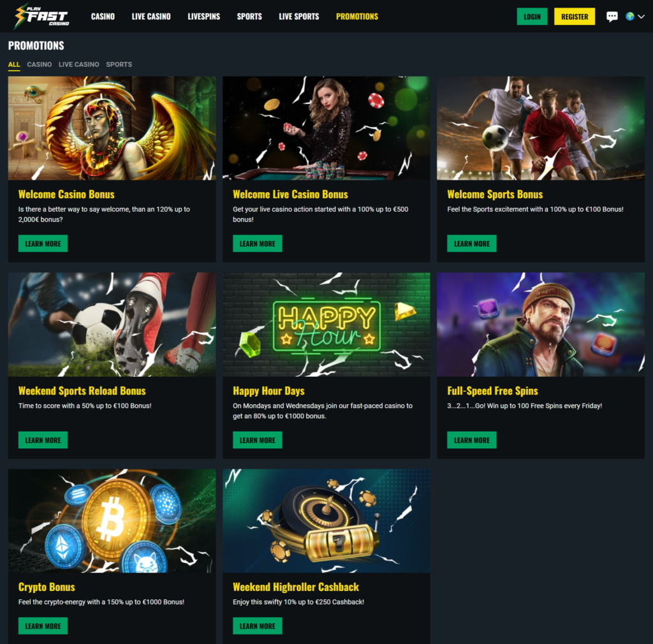Switch to the Casino promotions filter tab
Screen dimensions: 653x644
pyautogui.click(x=39, y=64)
